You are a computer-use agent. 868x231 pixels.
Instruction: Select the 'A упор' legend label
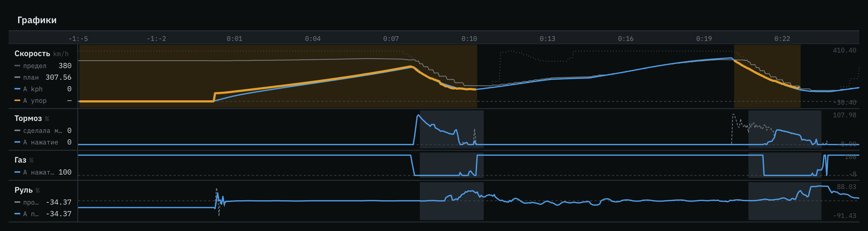pos(35,101)
